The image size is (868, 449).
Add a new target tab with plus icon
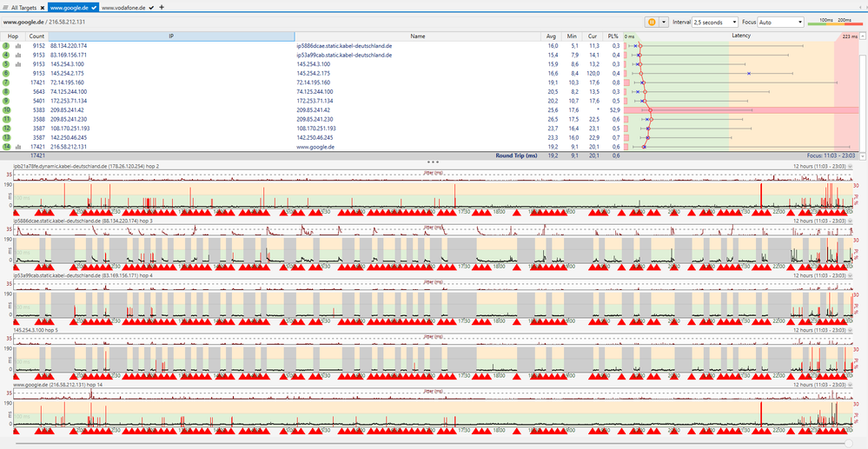tap(161, 7)
